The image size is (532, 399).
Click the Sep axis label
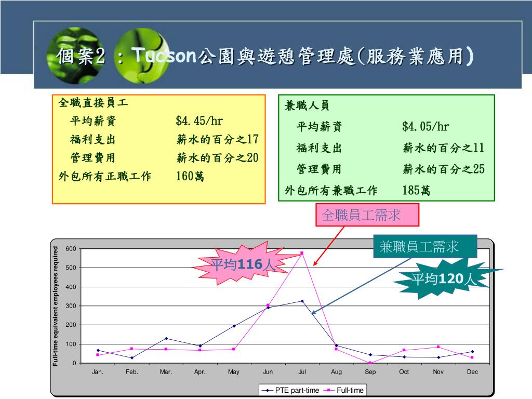point(370,372)
